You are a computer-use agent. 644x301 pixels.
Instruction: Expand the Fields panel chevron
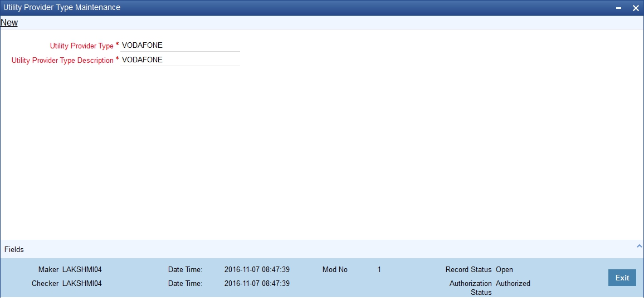[639, 246]
